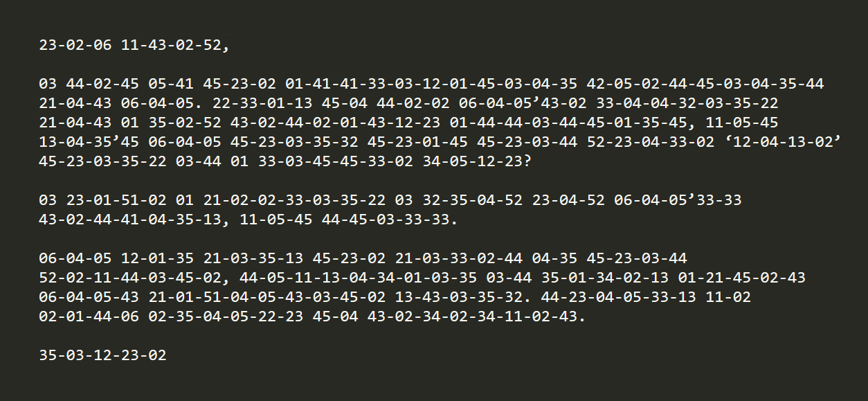This screenshot has width=868, height=401.
Task: Click the word 44-45-03-33-33 ending the paragraph
Action: (386, 220)
